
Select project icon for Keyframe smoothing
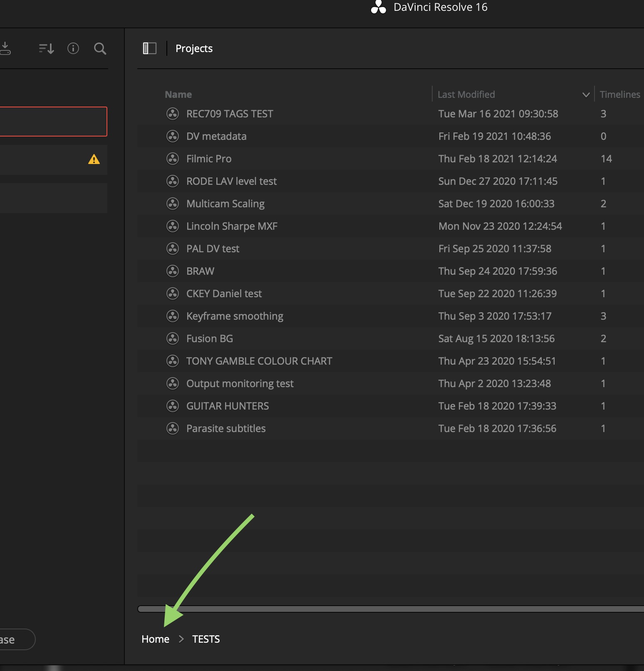173,316
